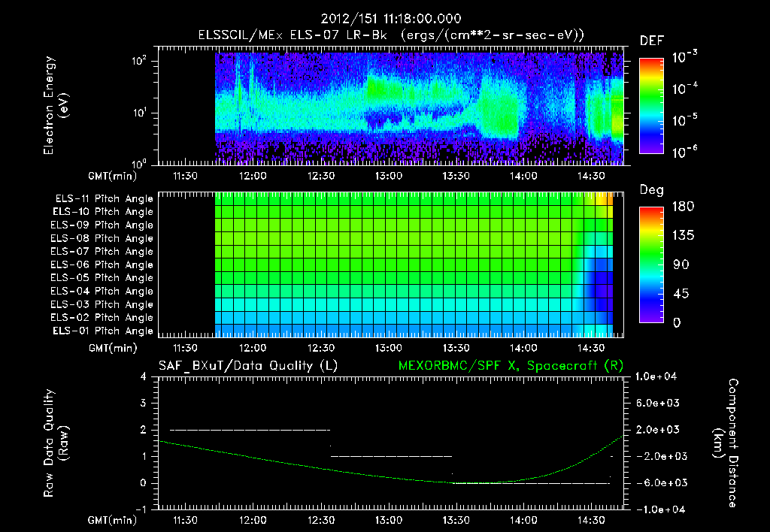
Task: Click GMT(min) label under top spectrogram
Action: pos(113,176)
